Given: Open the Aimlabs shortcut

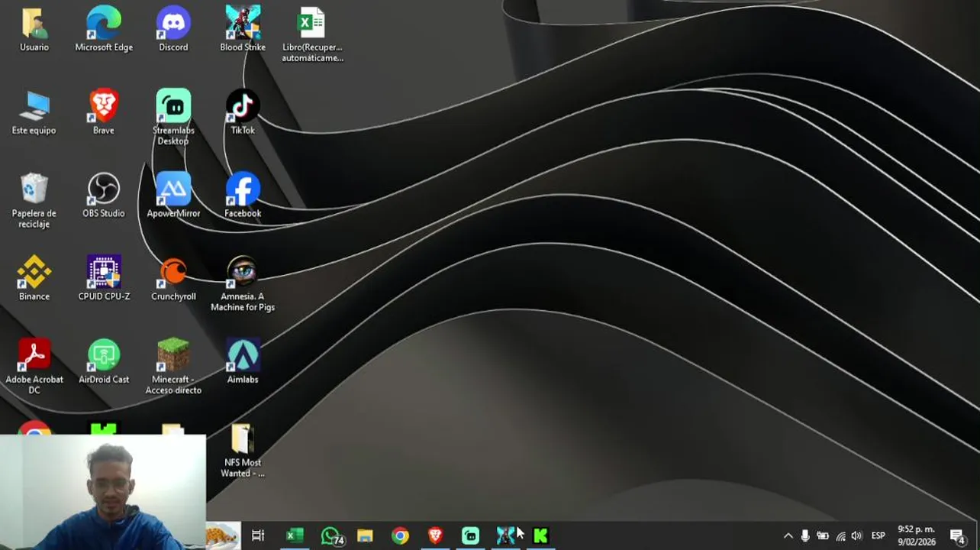Looking at the screenshot, I should click(x=243, y=362).
